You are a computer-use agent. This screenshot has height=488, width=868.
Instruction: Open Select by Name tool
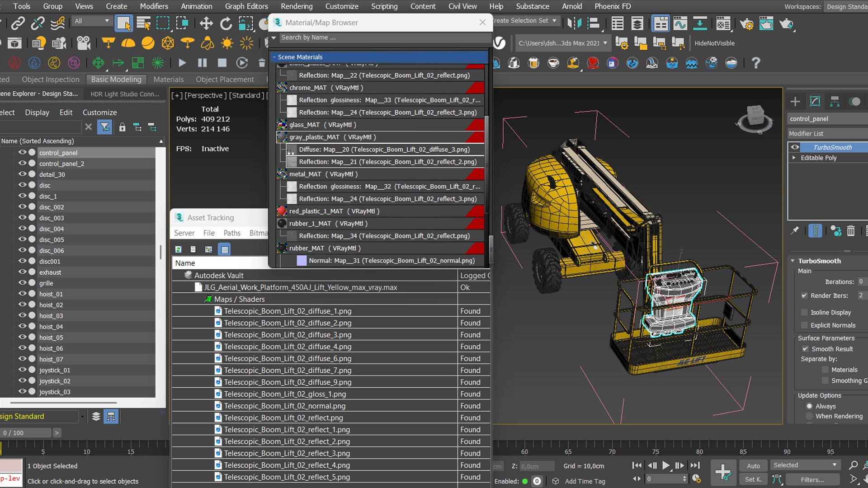(143, 23)
